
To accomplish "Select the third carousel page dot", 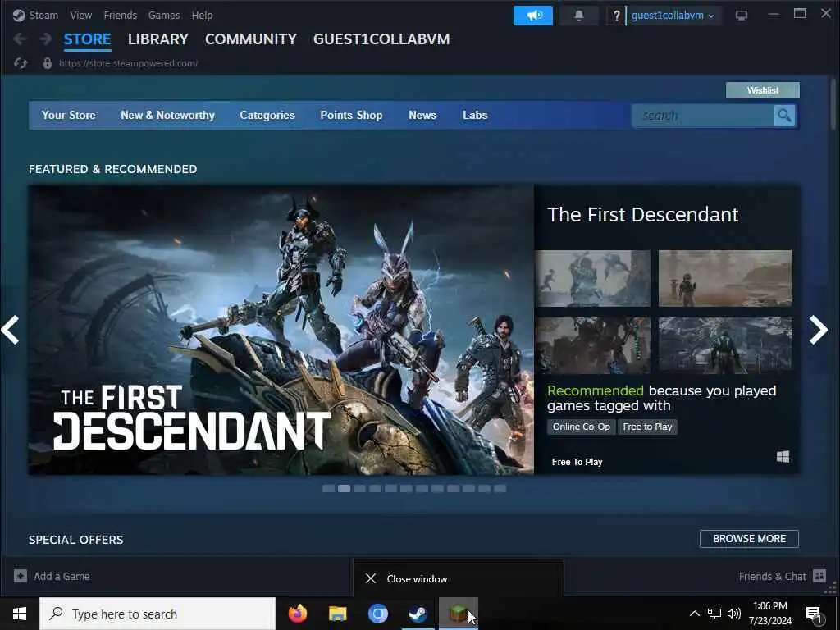I will pos(359,489).
